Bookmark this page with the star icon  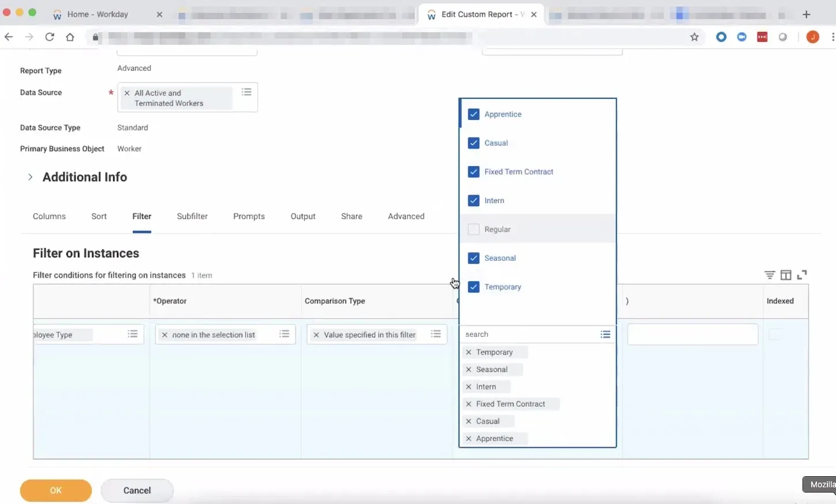695,37
